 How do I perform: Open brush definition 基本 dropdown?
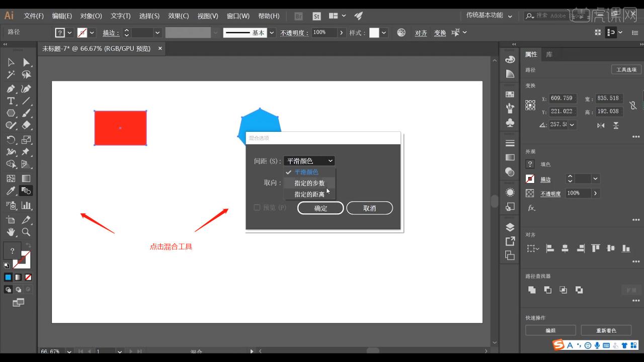click(x=272, y=33)
